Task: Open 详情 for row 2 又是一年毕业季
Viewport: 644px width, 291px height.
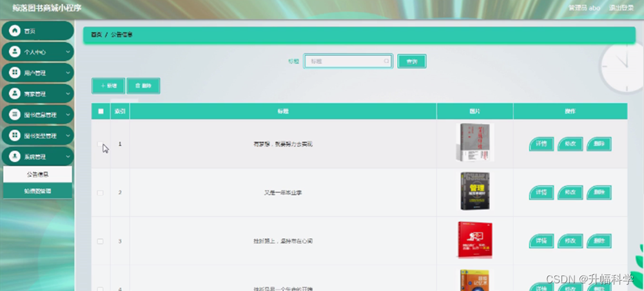Action: pos(542,192)
